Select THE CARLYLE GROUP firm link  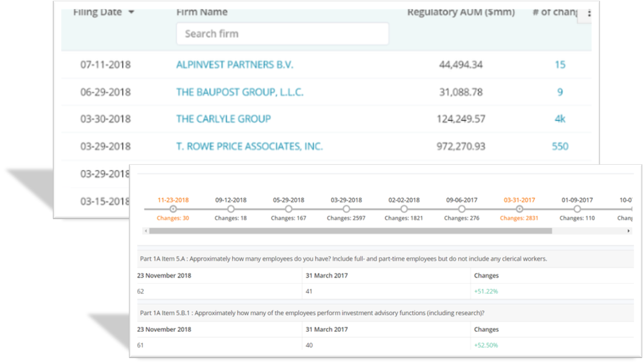(x=223, y=119)
